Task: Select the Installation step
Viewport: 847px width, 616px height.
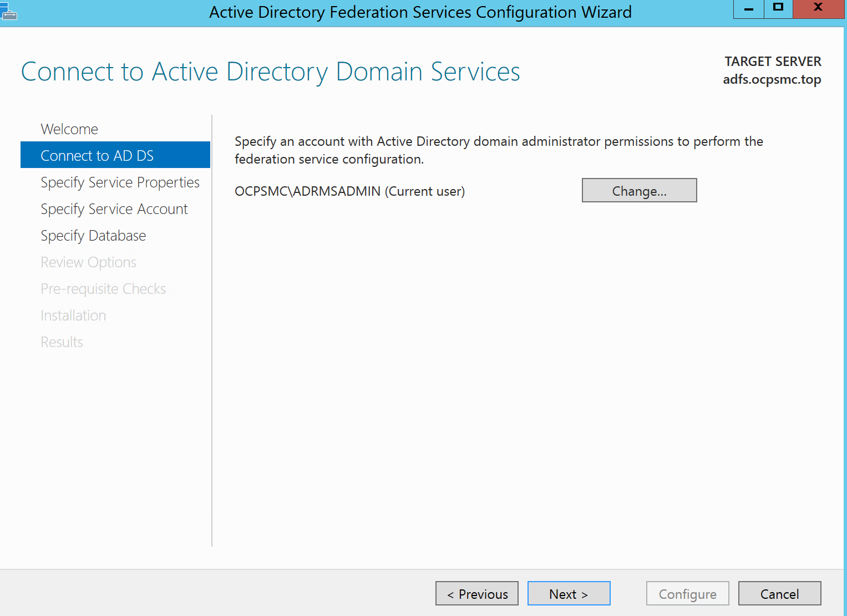Action: (73, 315)
